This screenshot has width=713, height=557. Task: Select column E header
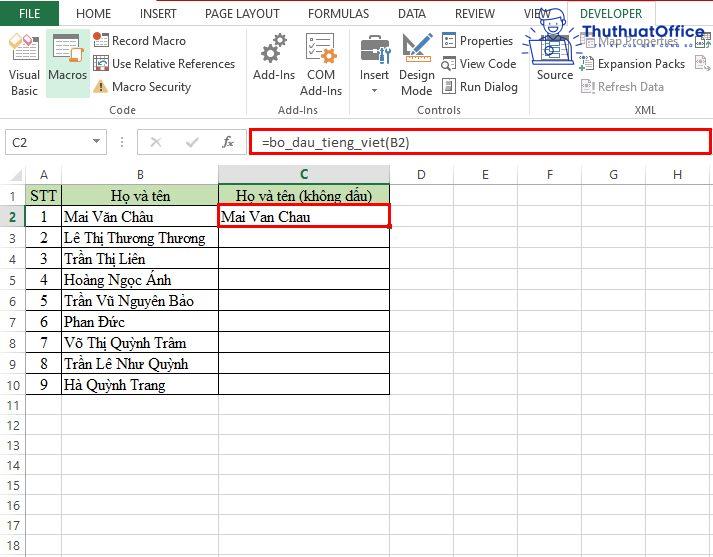point(485,175)
